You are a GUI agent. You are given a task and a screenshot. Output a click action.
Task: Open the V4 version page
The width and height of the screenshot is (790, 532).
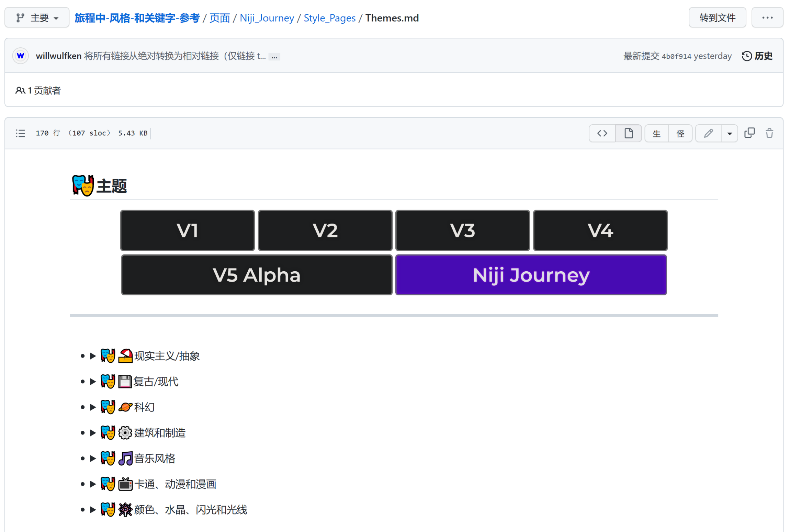coord(600,230)
